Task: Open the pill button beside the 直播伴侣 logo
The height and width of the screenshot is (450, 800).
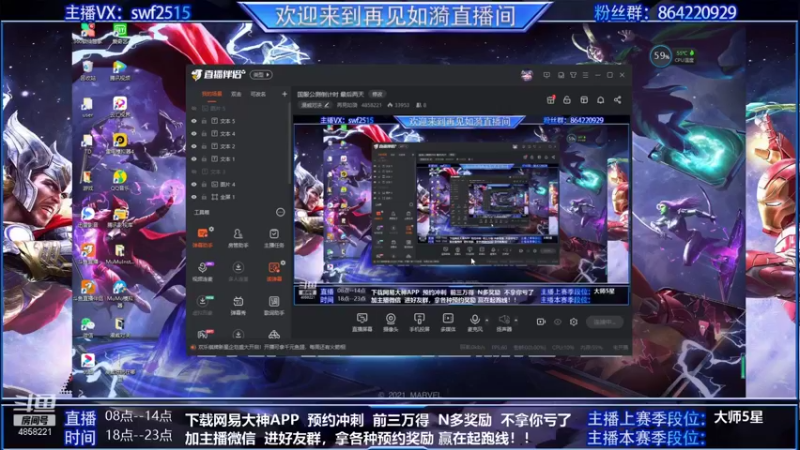Action: [x=261, y=75]
